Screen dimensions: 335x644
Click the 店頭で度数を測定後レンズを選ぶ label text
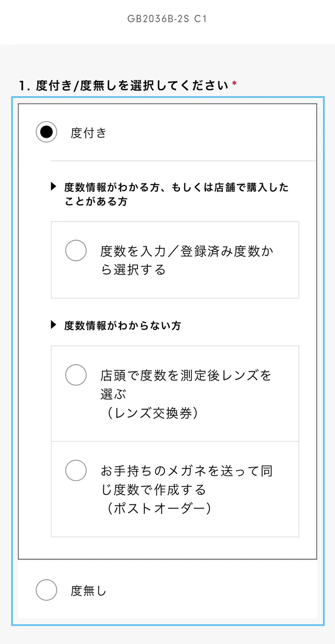(x=186, y=376)
